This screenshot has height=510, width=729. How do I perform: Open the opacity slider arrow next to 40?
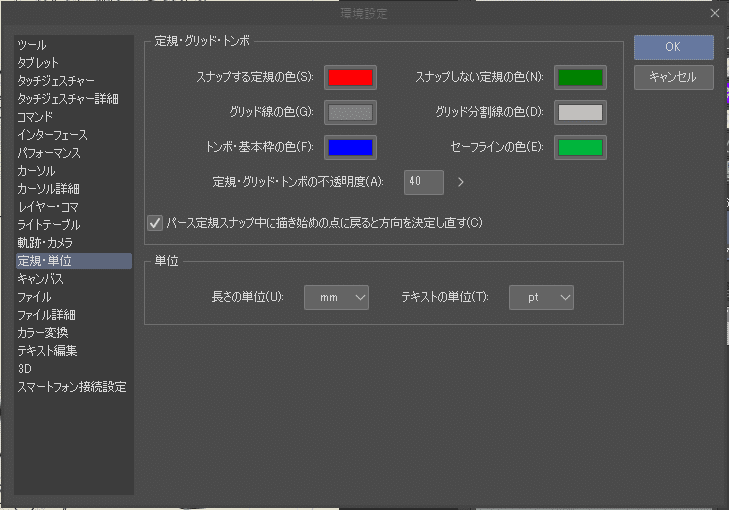coord(461,182)
